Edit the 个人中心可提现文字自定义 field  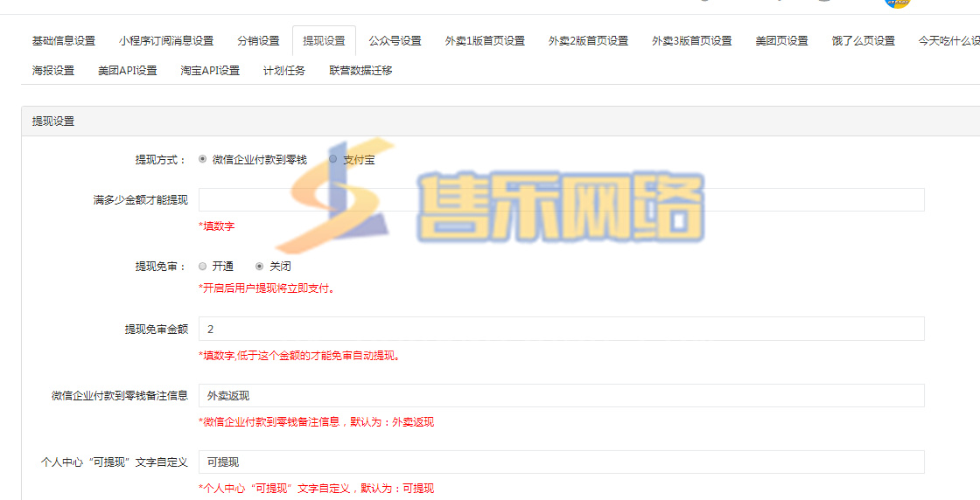(x=561, y=462)
